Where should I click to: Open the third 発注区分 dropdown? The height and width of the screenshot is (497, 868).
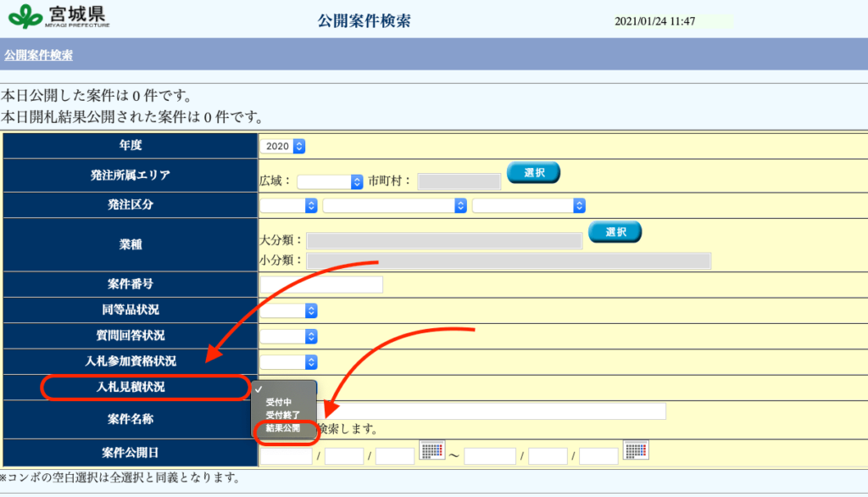point(528,205)
